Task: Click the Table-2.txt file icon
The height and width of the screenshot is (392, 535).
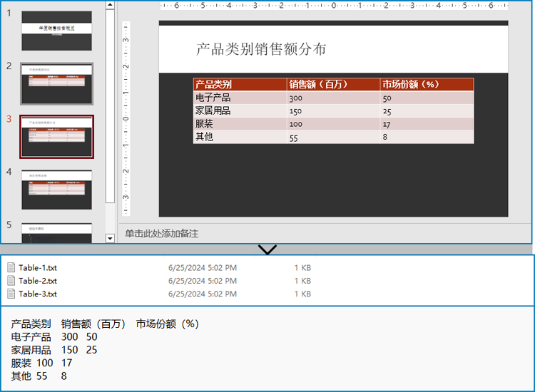Action: click(x=11, y=281)
